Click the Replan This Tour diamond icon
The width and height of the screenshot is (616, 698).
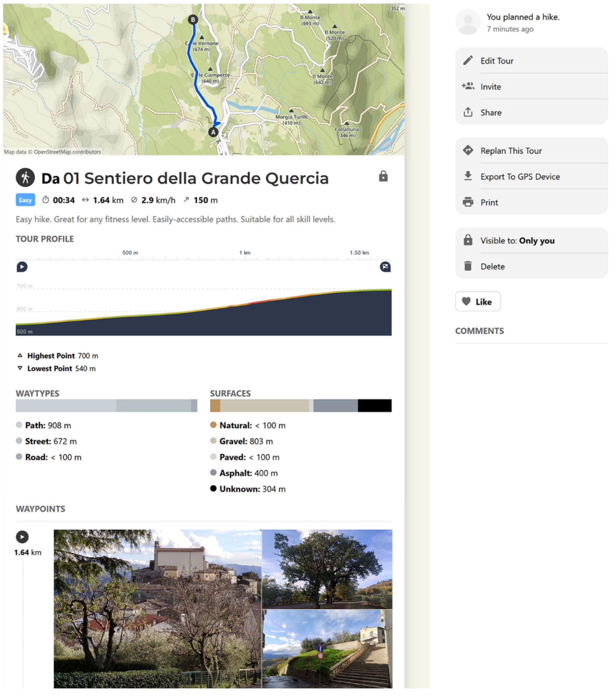pos(468,150)
